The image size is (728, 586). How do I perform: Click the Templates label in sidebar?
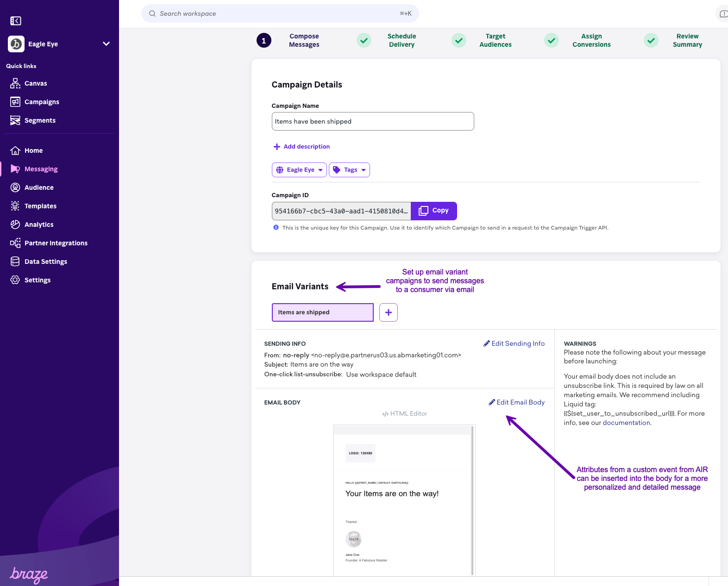point(41,206)
